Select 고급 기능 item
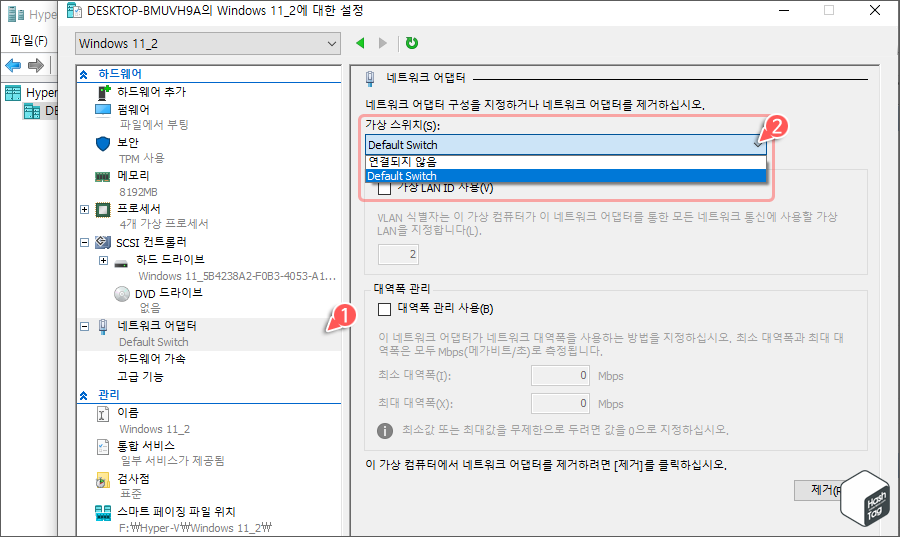This screenshot has width=900, height=537. coord(141,376)
